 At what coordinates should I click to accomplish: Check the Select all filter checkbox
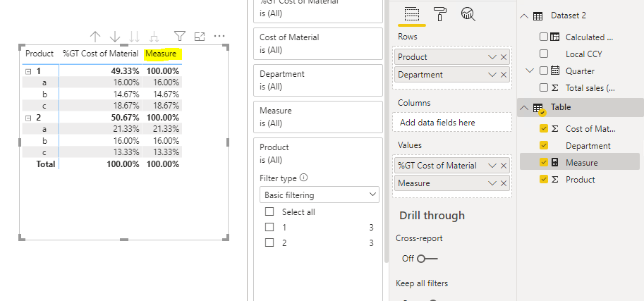tap(269, 212)
